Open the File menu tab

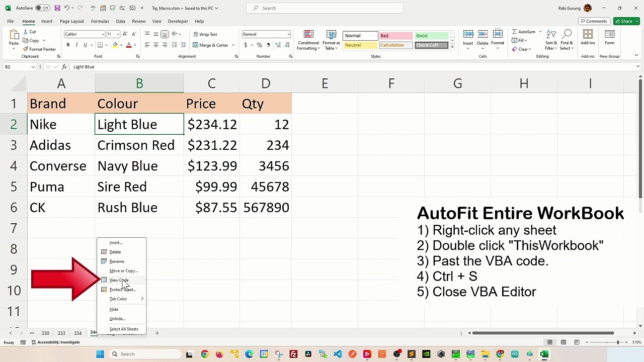pyautogui.click(x=10, y=21)
